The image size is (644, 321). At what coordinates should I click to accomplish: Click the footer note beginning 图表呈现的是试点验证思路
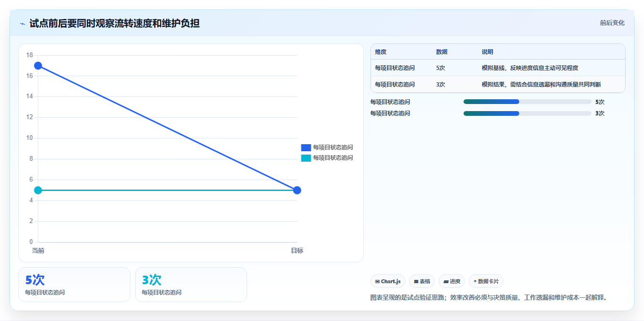489,298
